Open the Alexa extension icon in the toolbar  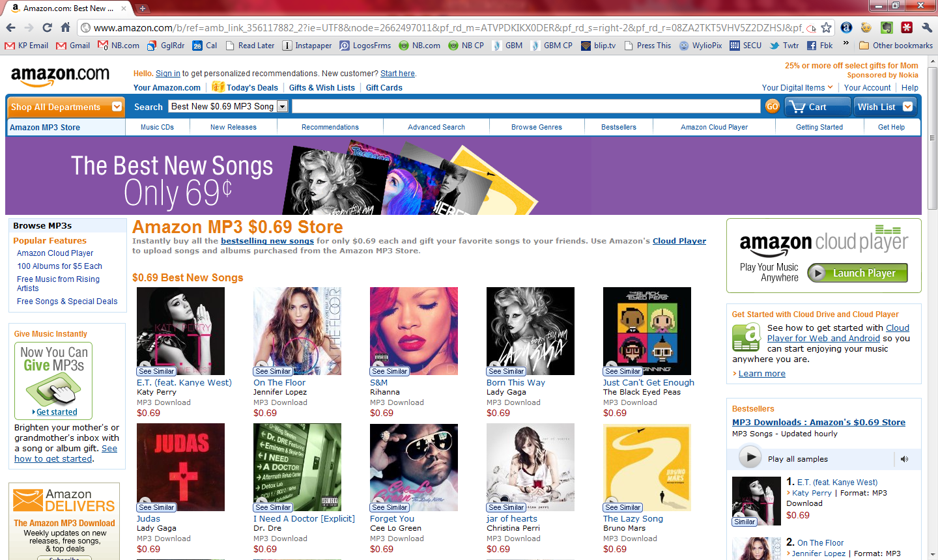(846, 27)
